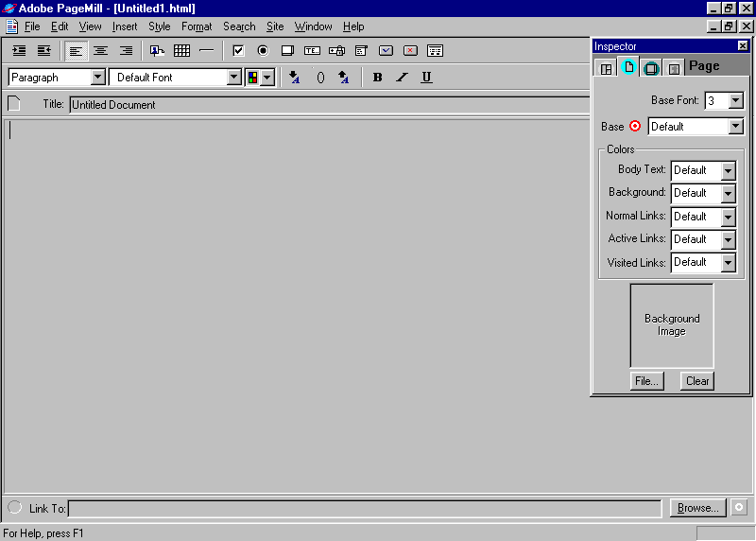Open the Edit menu
The width and height of the screenshot is (756, 541).
click(60, 26)
